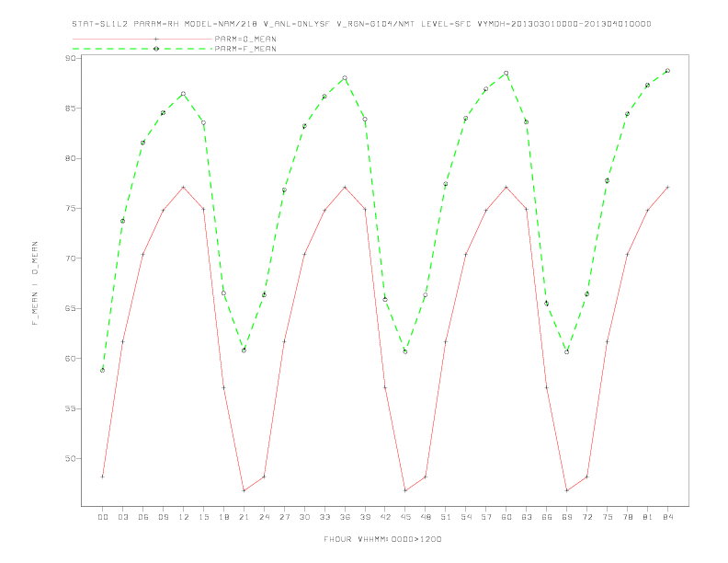Click the x-axis tick label 66
This screenshot has height=563, width=728.
(547, 517)
